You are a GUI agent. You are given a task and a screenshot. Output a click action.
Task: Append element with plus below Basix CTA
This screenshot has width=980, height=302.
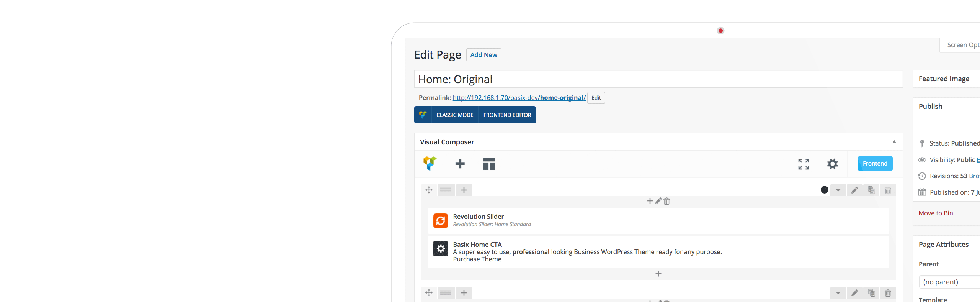[658, 274]
